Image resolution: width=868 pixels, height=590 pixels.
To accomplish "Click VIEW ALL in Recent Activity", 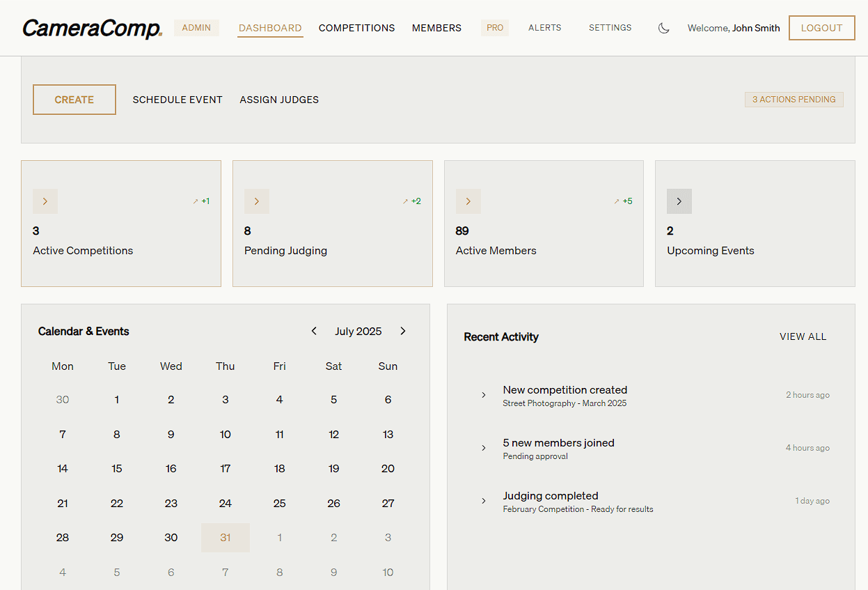I will click(803, 336).
